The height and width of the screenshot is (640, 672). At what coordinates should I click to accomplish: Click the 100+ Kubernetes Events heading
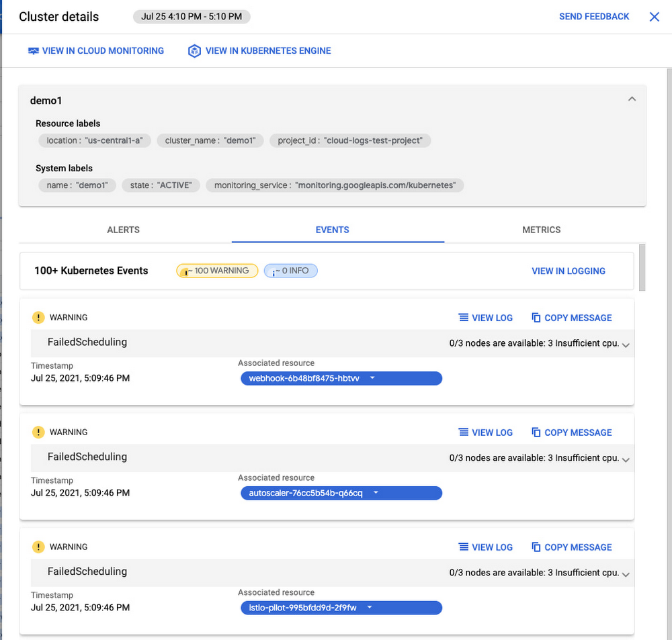[x=91, y=271]
